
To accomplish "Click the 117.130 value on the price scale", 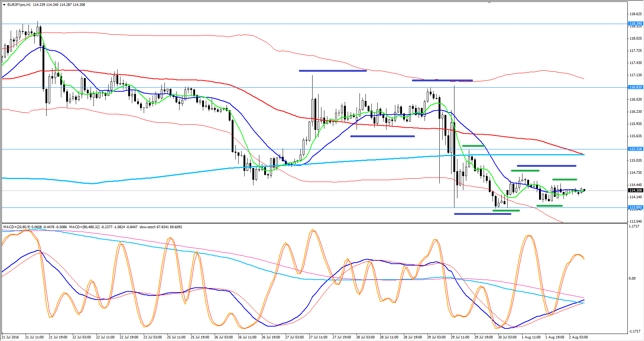I will pyautogui.click(x=636, y=75).
